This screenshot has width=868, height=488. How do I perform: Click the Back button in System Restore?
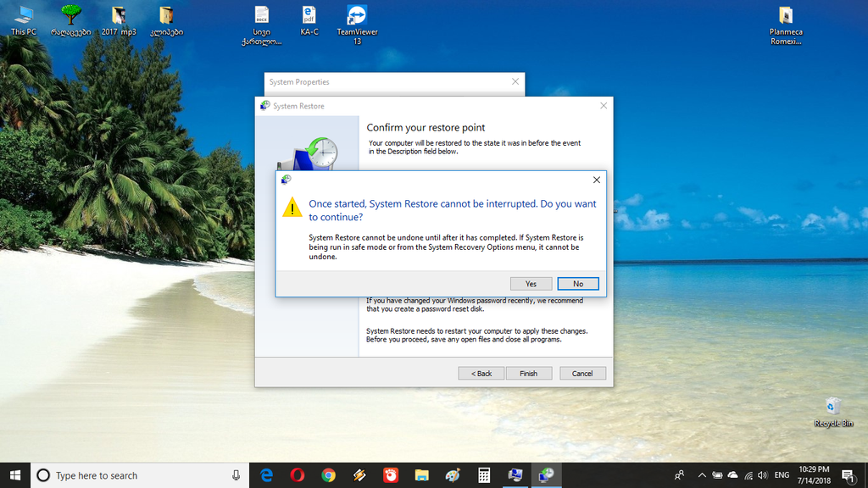[x=481, y=374]
